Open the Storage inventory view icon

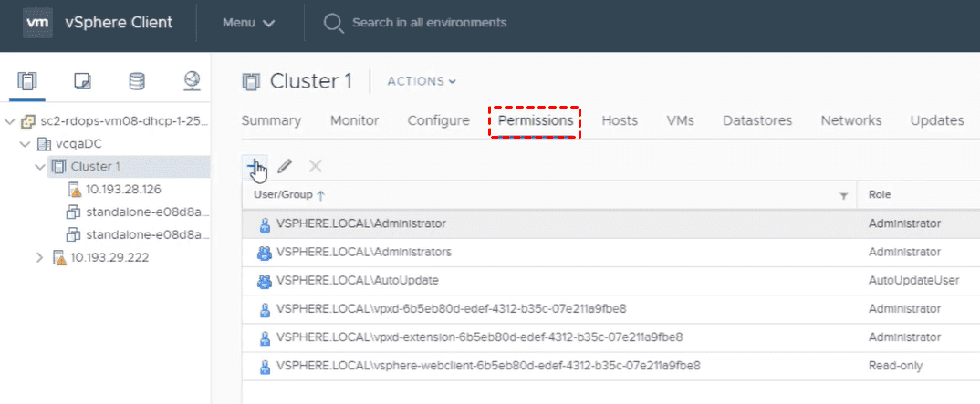tap(137, 81)
